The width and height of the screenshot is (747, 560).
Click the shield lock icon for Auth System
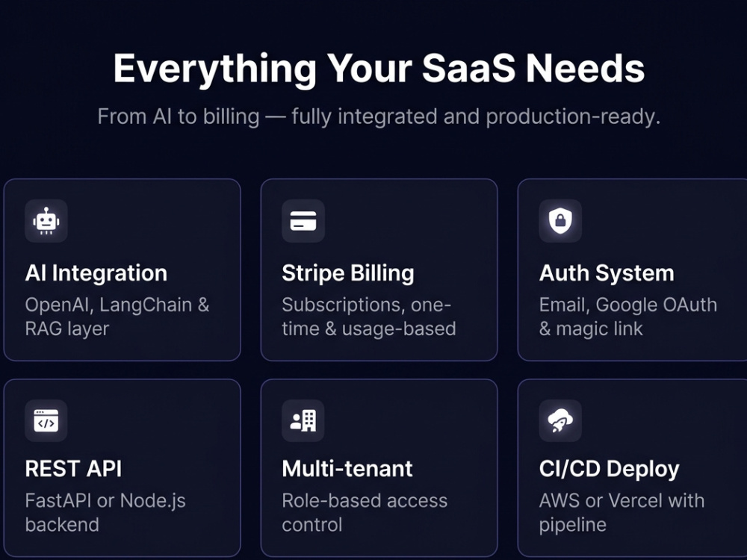click(x=560, y=221)
